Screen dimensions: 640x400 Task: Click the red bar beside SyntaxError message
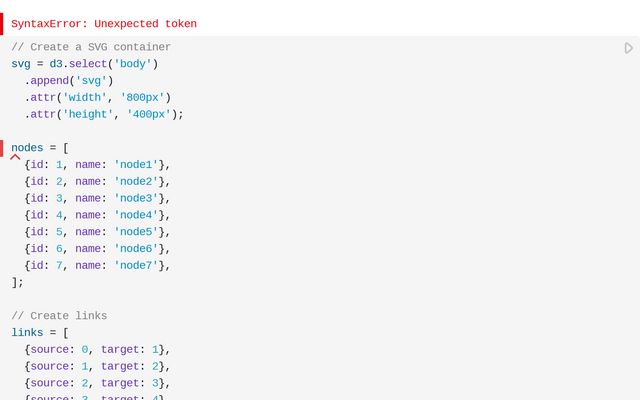[x=2, y=24]
